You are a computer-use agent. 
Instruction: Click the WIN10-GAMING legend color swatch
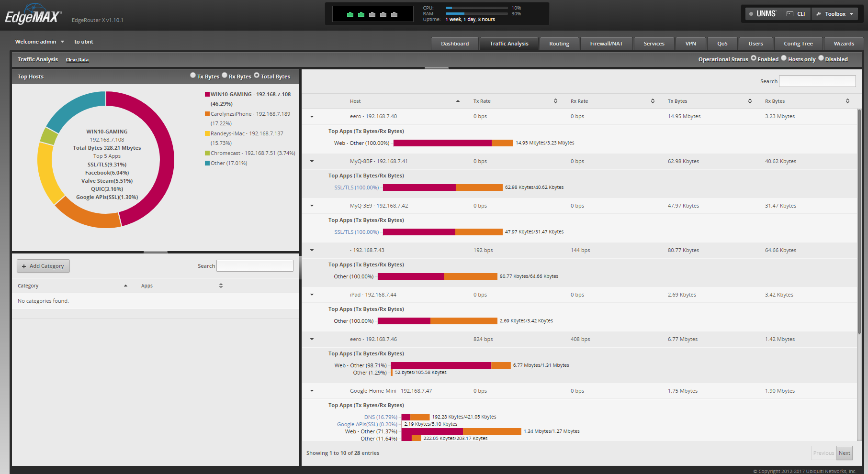[207, 95]
